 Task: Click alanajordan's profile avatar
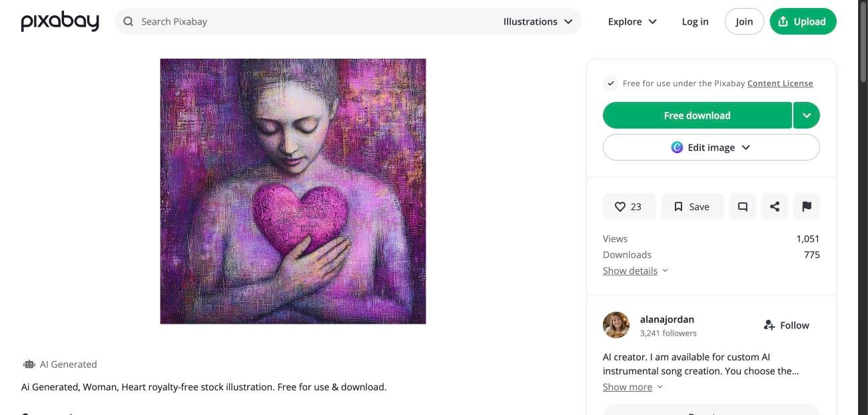[616, 324]
